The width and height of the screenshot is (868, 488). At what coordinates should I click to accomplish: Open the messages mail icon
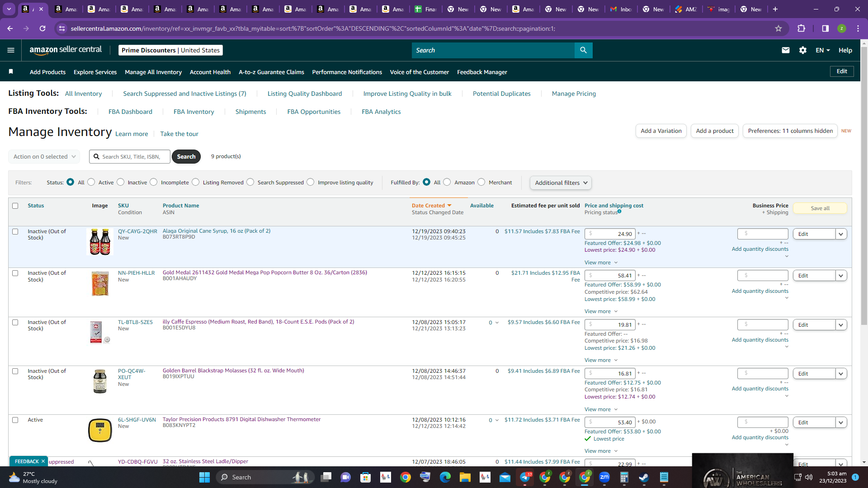click(x=786, y=50)
